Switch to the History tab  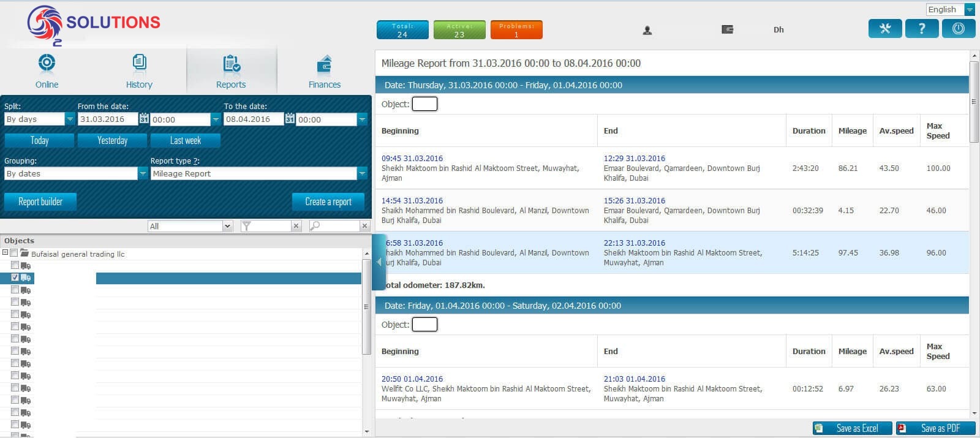pyautogui.click(x=139, y=72)
